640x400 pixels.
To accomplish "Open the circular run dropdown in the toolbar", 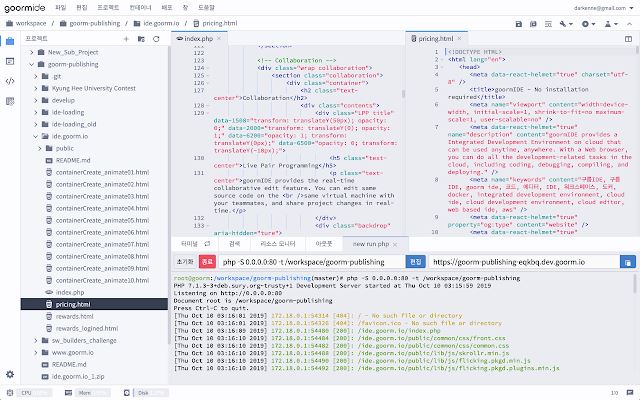I will click(588, 24).
